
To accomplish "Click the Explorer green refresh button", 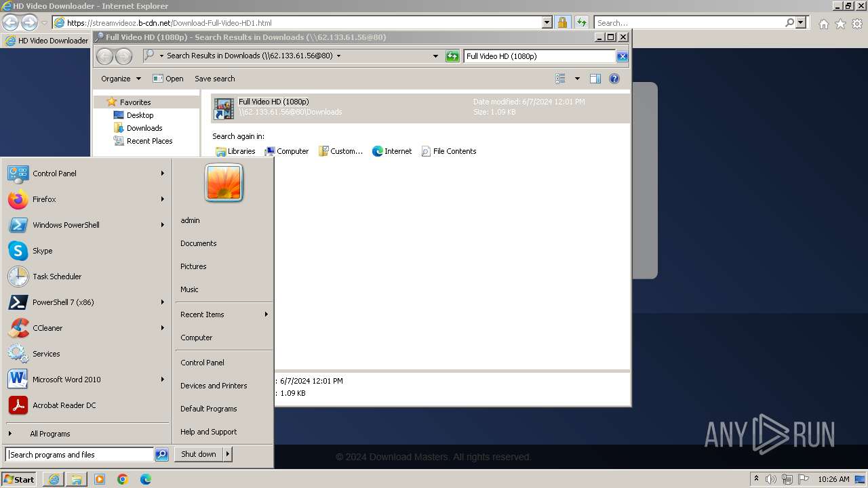I will (x=452, y=56).
